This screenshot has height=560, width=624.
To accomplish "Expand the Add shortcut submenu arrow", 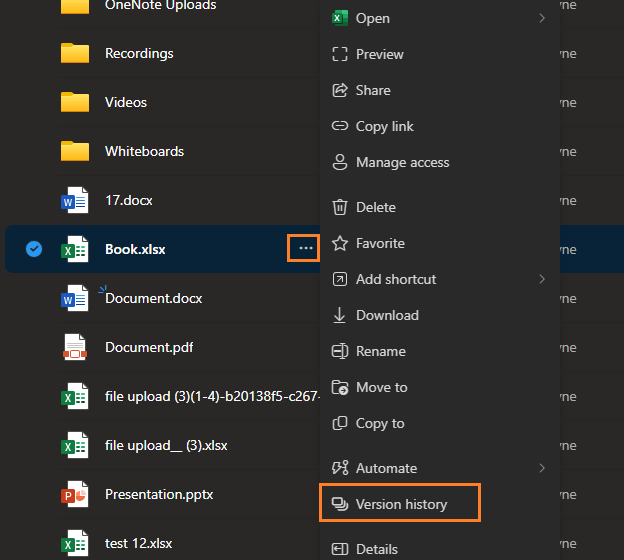I will coord(542,279).
